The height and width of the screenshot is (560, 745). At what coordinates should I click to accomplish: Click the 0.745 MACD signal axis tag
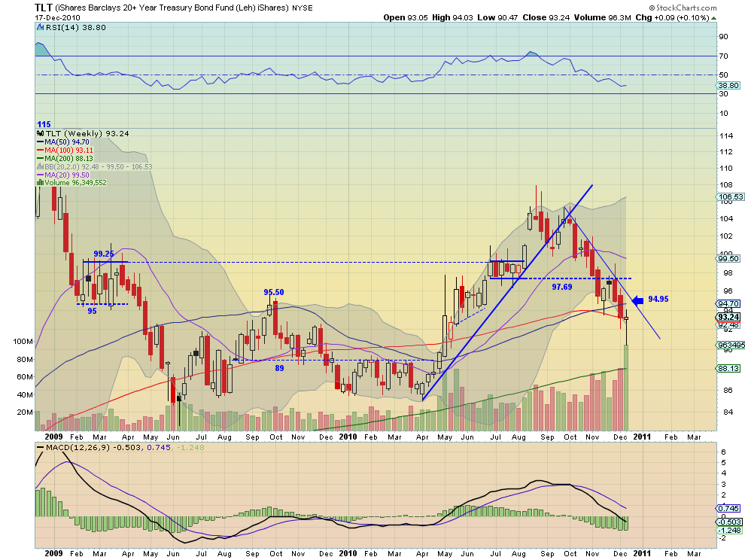click(728, 508)
